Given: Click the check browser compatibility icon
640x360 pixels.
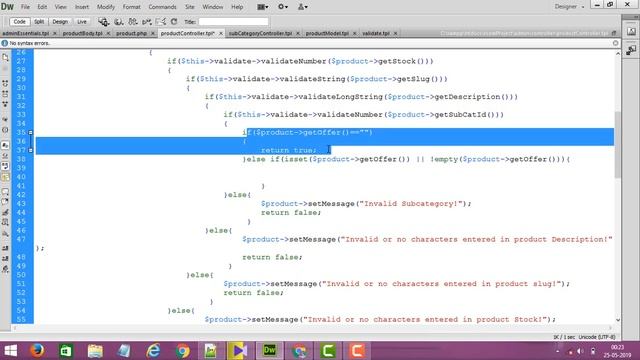Looking at the screenshot, I should tap(161, 22).
